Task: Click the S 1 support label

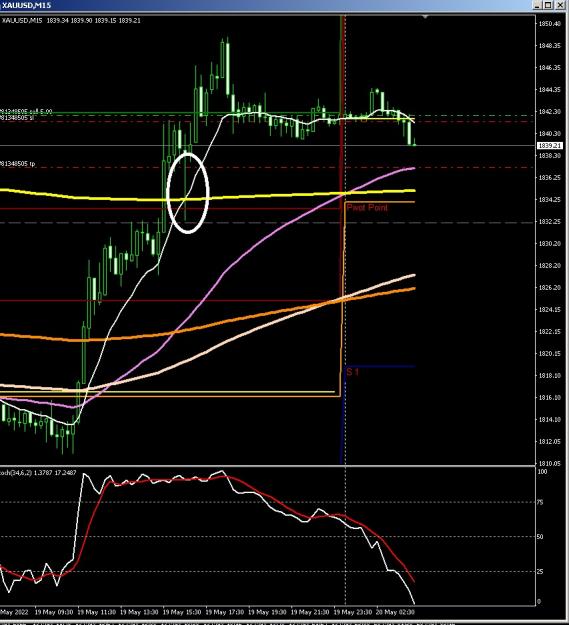Action: (353, 372)
